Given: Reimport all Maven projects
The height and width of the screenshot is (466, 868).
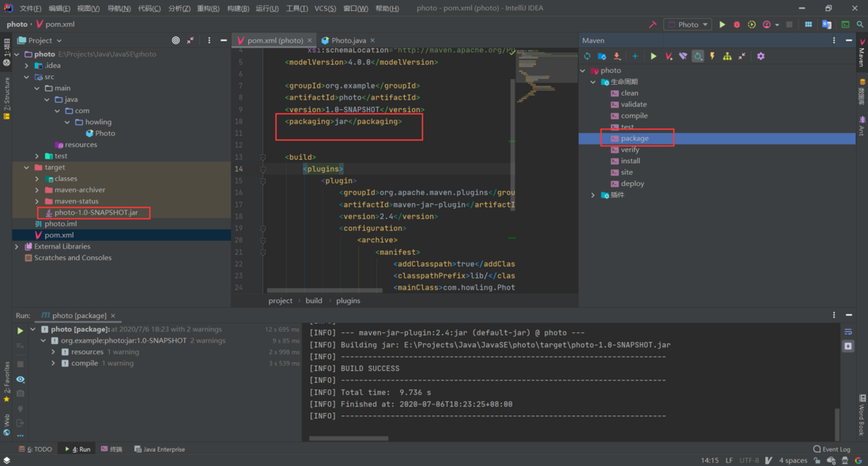Looking at the screenshot, I should (587, 56).
